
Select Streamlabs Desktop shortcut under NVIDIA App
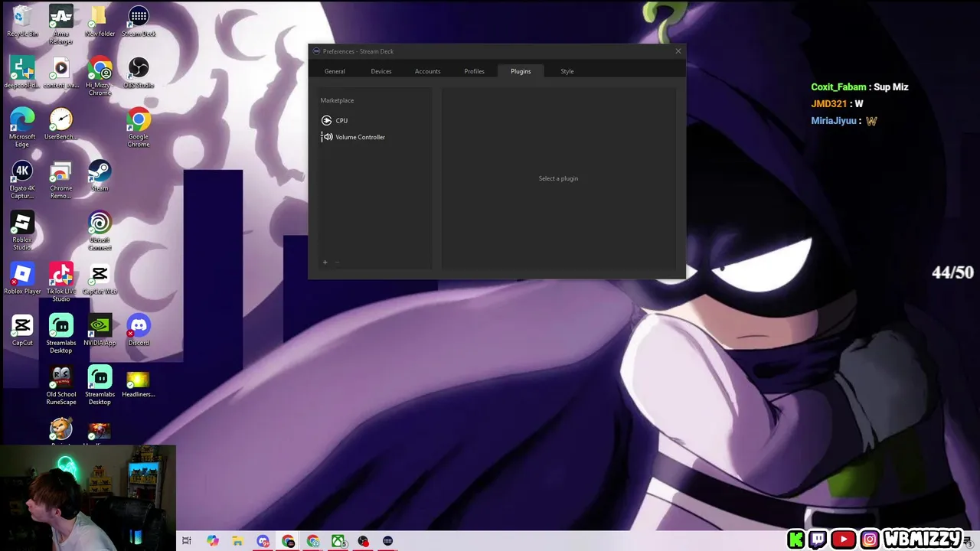pos(100,385)
